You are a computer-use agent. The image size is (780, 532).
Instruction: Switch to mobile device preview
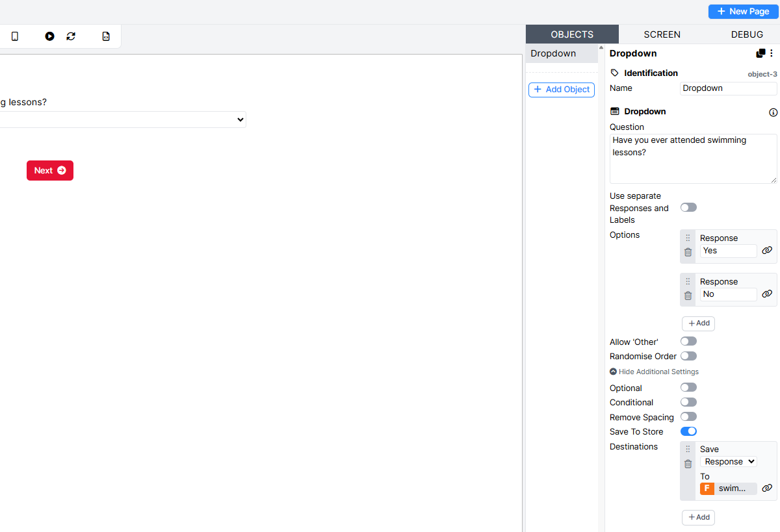15,36
